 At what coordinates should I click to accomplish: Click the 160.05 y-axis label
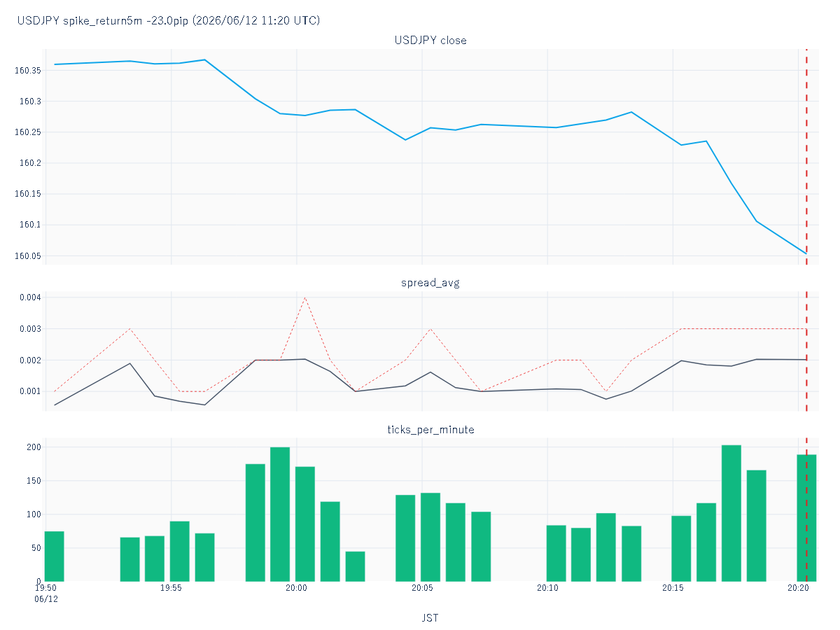28,256
